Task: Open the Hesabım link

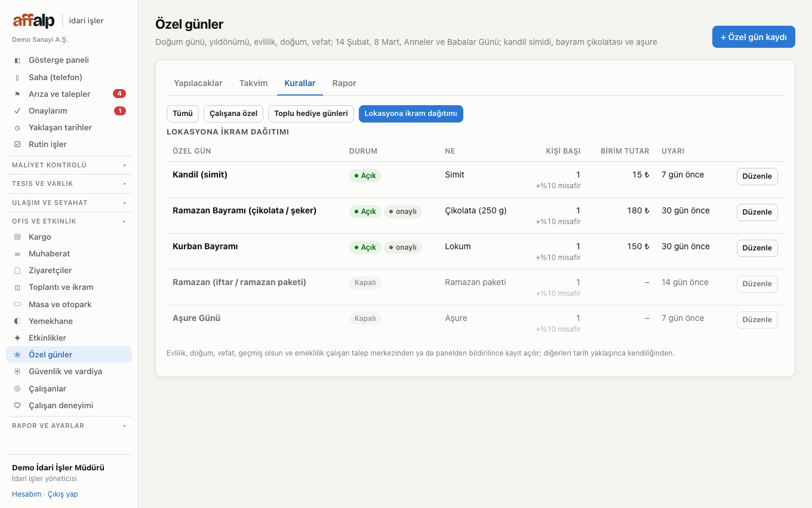Action: pos(27,494)
